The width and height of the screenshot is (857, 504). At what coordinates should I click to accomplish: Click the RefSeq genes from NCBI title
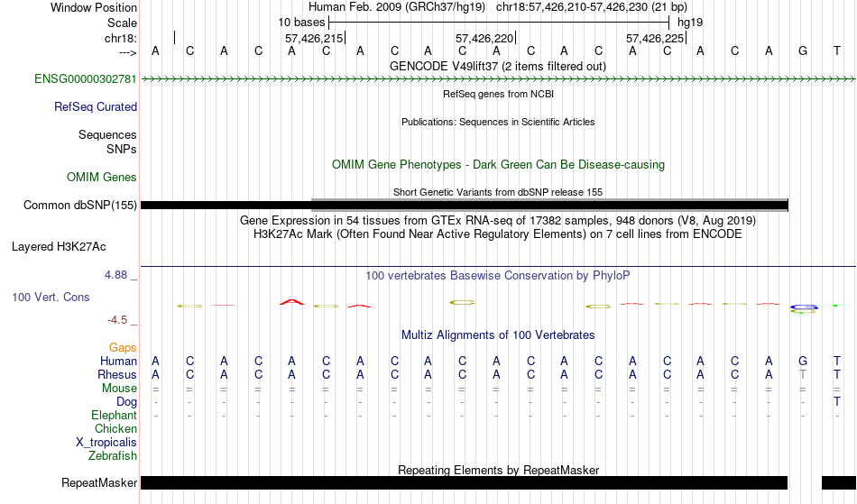point(499,94)
